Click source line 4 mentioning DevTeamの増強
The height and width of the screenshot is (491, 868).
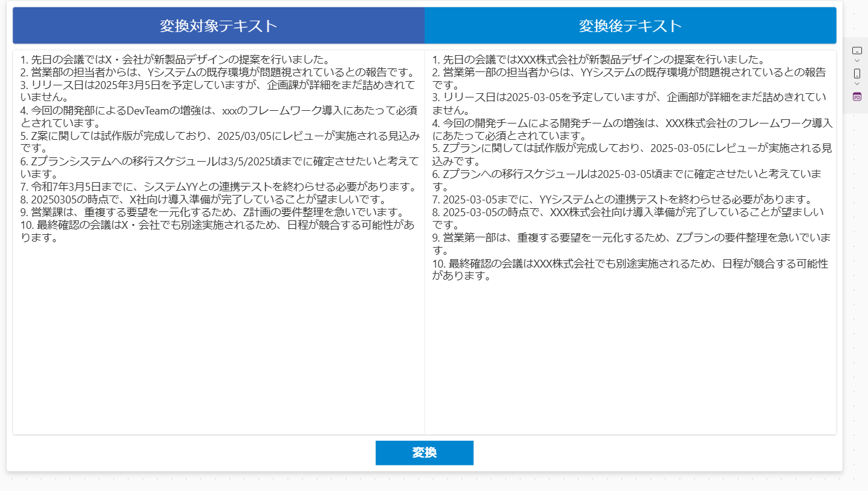pyautogui.click(x=218, y=116)
